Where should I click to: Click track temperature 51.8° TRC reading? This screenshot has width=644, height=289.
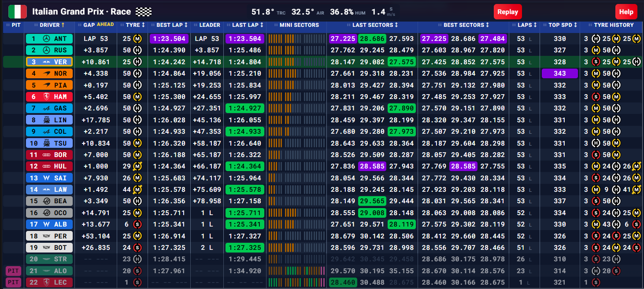[x=269, y=12]
